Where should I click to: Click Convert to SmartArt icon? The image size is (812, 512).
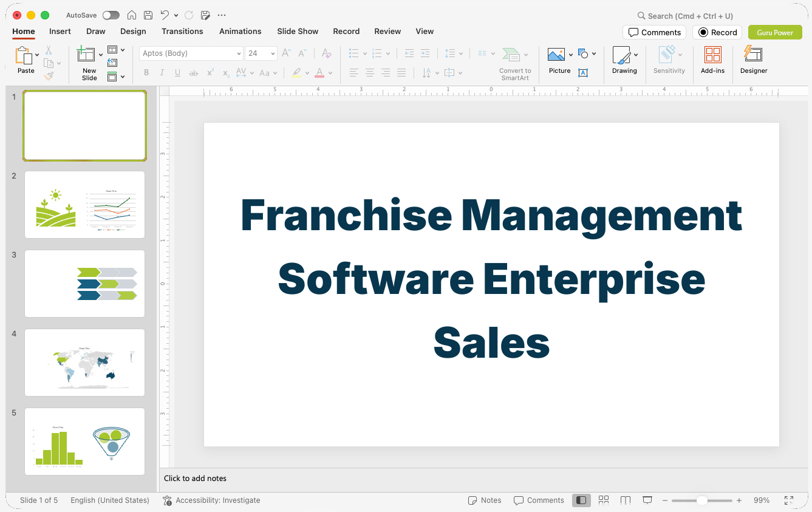[511, 55]
